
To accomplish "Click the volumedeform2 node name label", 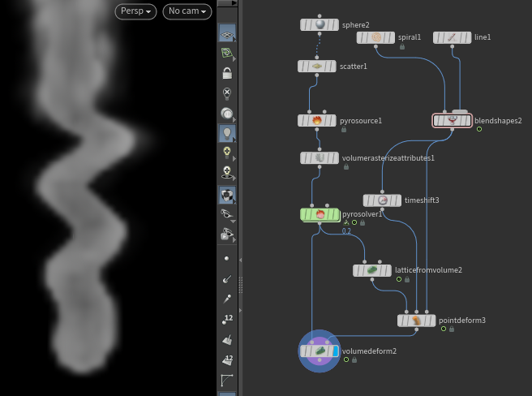I will (x=369, y=351).
